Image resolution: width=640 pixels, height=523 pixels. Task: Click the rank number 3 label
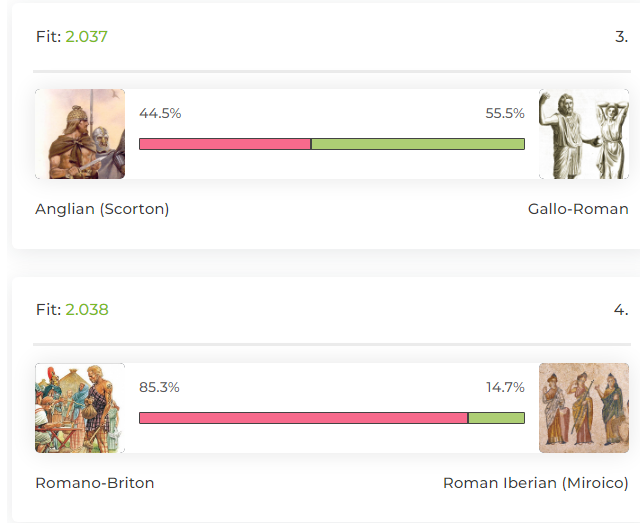[621, 37]
